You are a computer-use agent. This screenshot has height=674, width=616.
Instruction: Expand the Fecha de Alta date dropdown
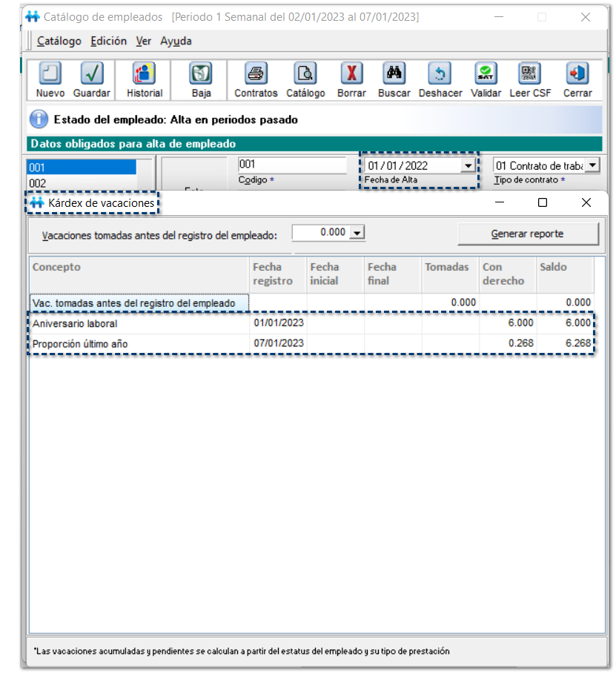click(x=468, y=166)
